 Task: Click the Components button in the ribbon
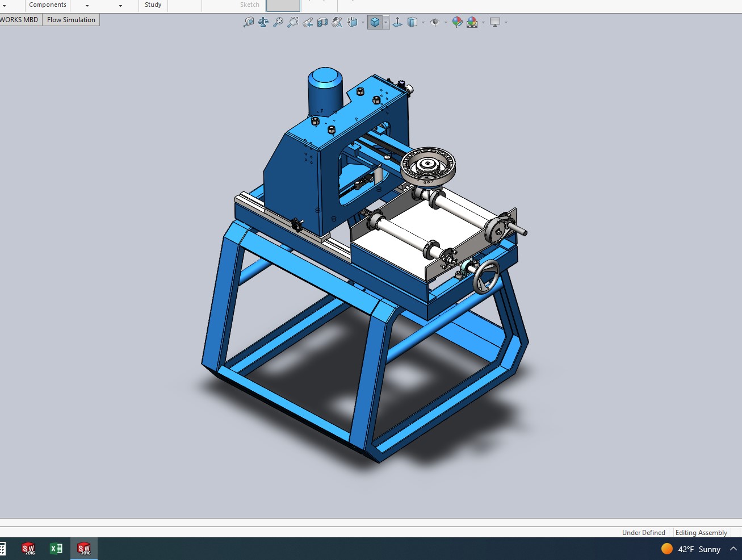[48, 5]
